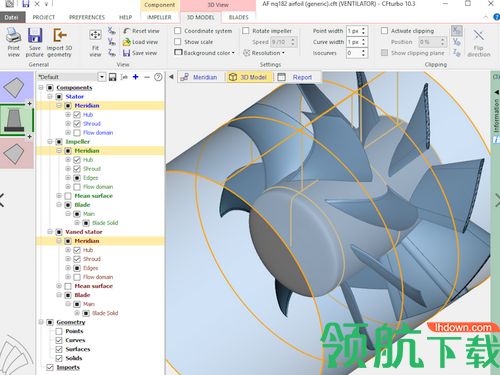Select the vaned stator component thumbnail
500x375 pixels.
point(14,154)
